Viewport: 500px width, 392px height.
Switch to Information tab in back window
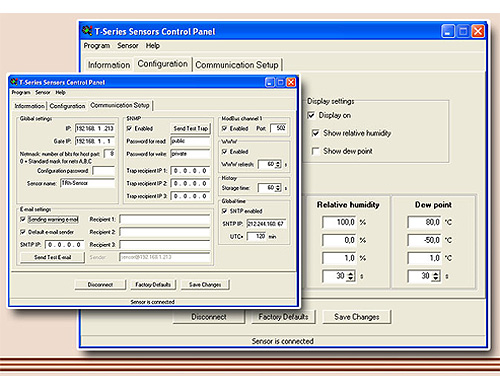pos(109,65)
